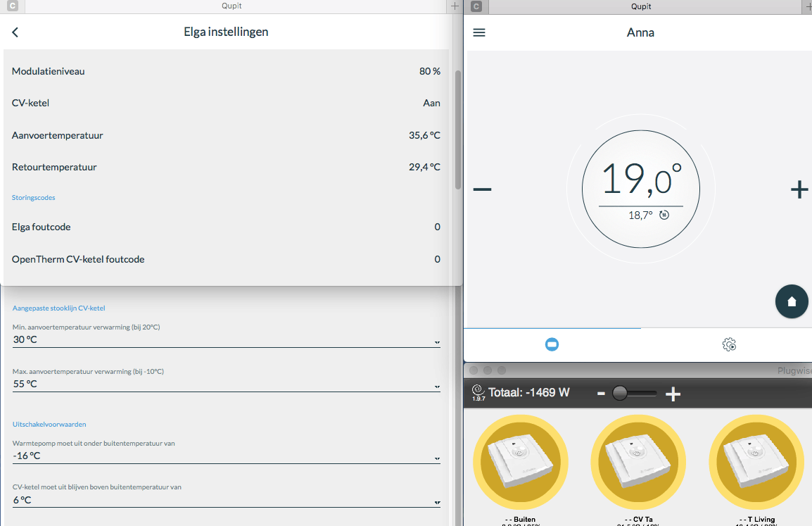Click the Anna title in right window

(640, 32)
